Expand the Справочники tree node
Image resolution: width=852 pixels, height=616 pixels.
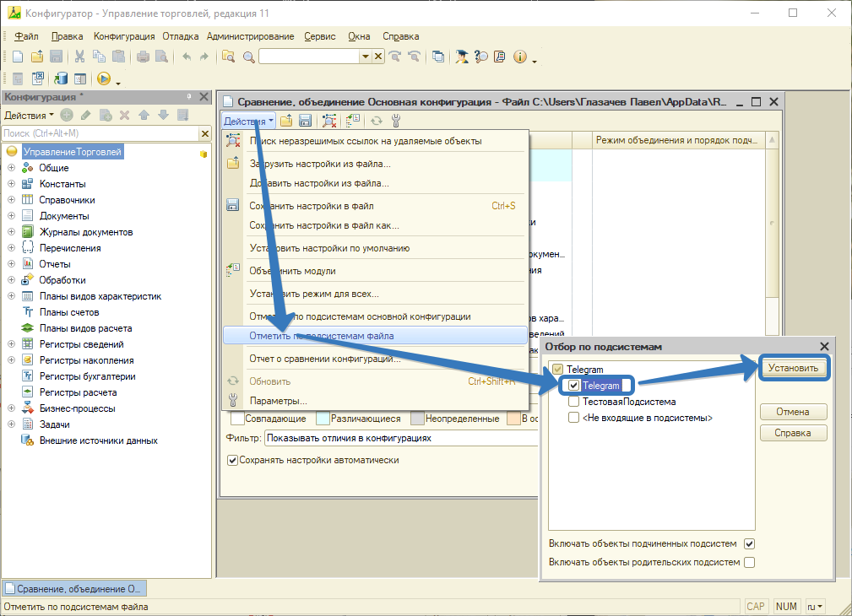(12, 200)
